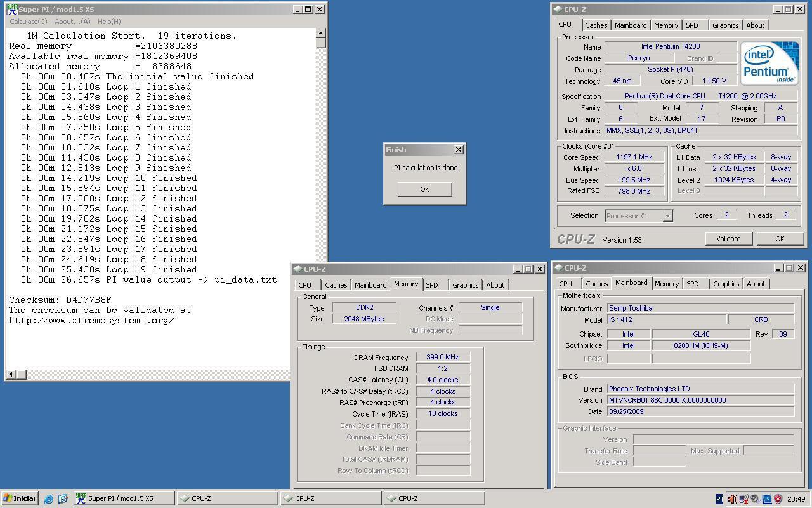This screenshot has width=812, height=508.
Task: Click the disconnected wireless network tray icon
Action: coord(743,499)
